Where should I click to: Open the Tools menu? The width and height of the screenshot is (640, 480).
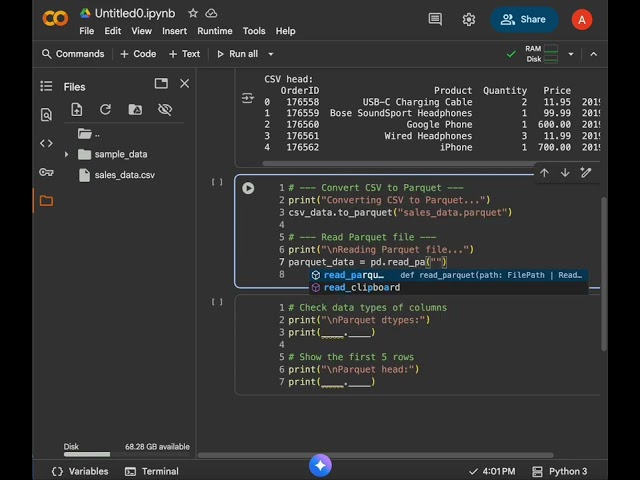tap(254, 31)
